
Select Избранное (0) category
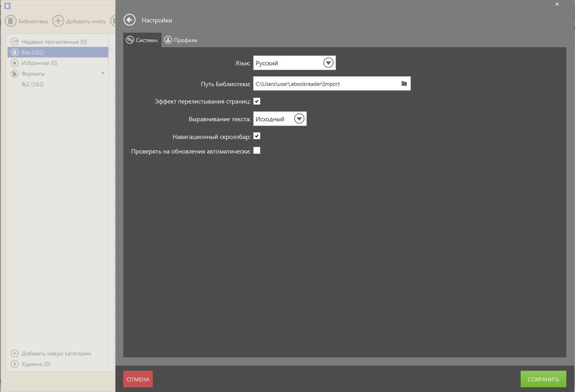click(x=57, y=63)
